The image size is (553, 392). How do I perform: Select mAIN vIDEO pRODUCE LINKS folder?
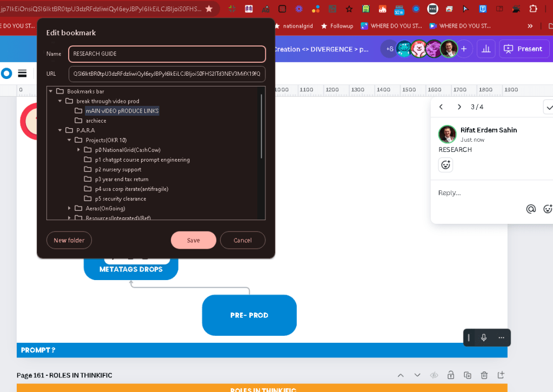pos(122,111)
